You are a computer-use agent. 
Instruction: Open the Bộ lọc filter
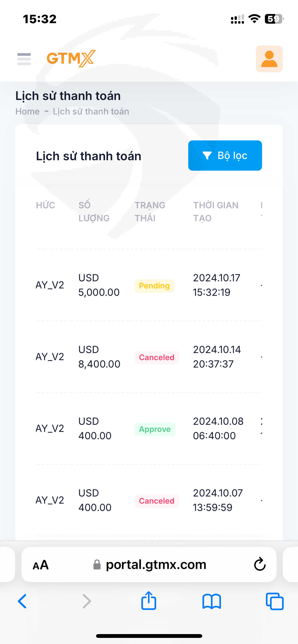tap(225, 155)
